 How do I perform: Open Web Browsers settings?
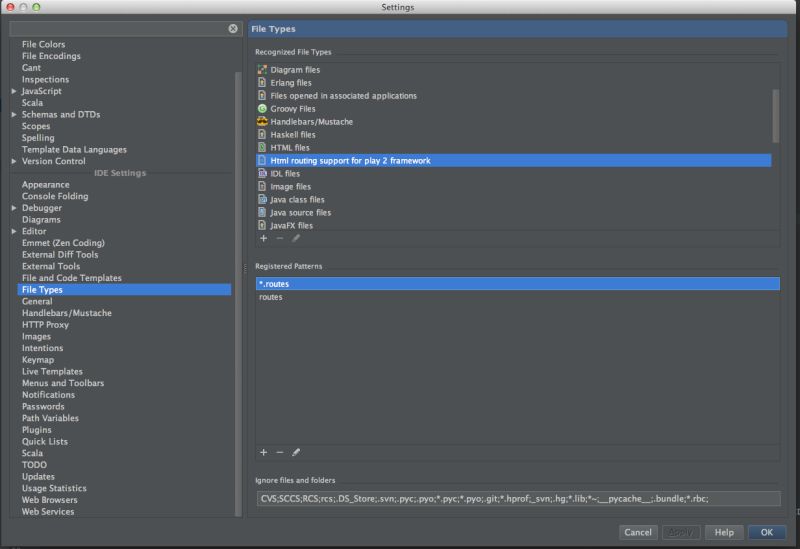coord(49,500)
